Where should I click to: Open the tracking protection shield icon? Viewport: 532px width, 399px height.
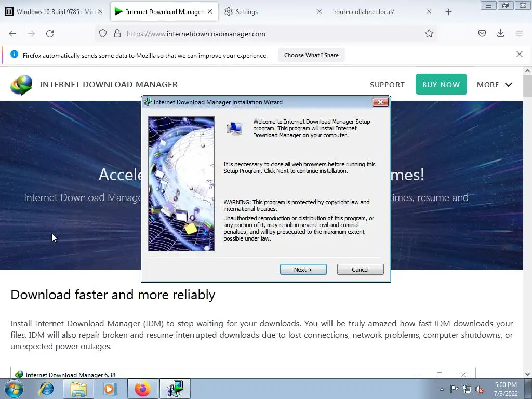coord(103,34)
